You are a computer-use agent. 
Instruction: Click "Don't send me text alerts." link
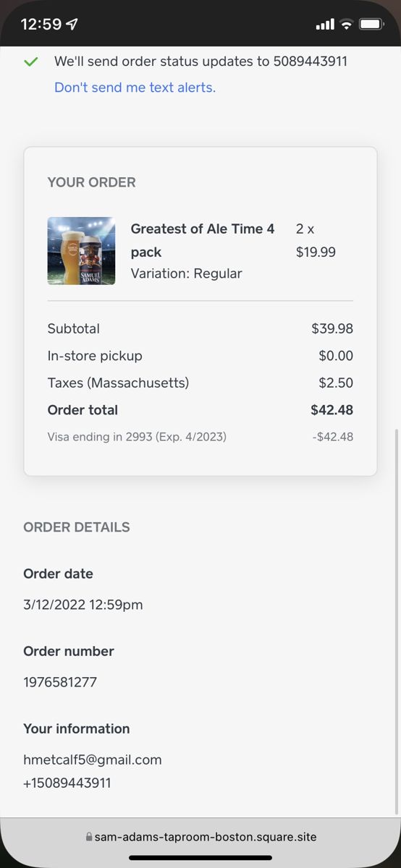point(135,88)
